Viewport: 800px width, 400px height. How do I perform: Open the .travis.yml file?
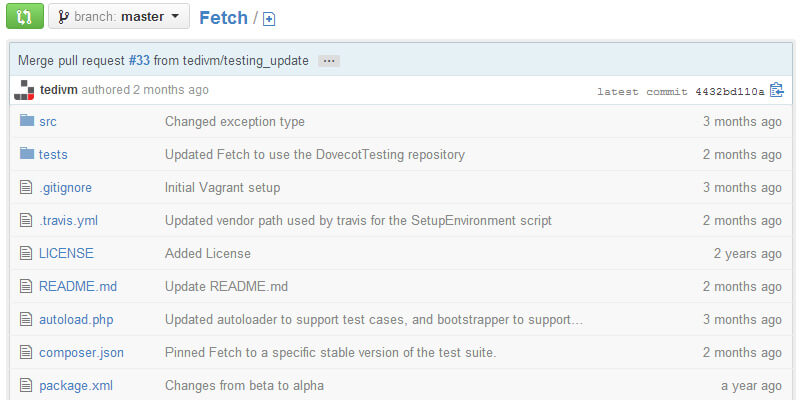point(68,220)
